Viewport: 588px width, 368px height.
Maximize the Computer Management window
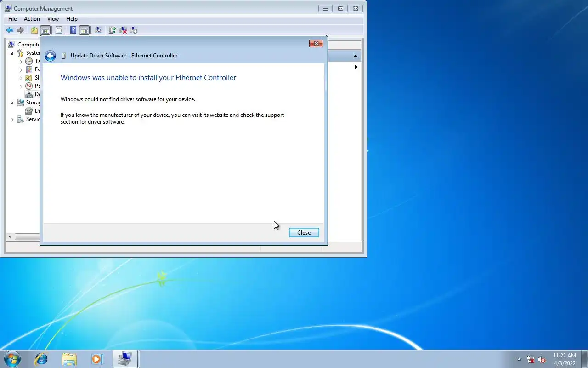(x=340, y=8)
